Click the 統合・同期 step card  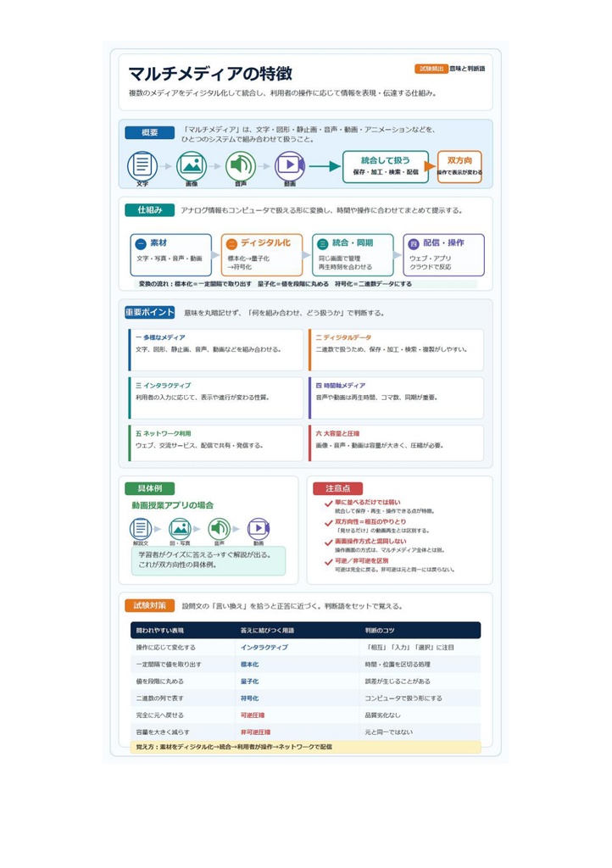[x=353, y=254]
